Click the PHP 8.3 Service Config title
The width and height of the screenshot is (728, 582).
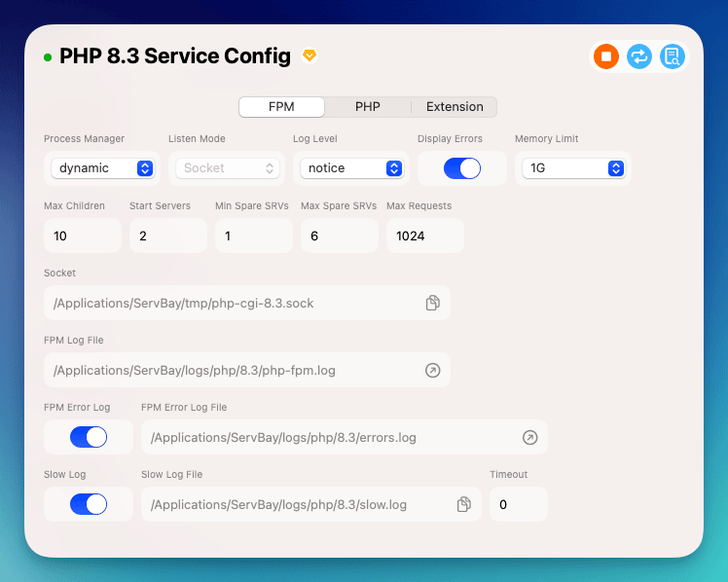pyautogui.click(x=175, y=56)
